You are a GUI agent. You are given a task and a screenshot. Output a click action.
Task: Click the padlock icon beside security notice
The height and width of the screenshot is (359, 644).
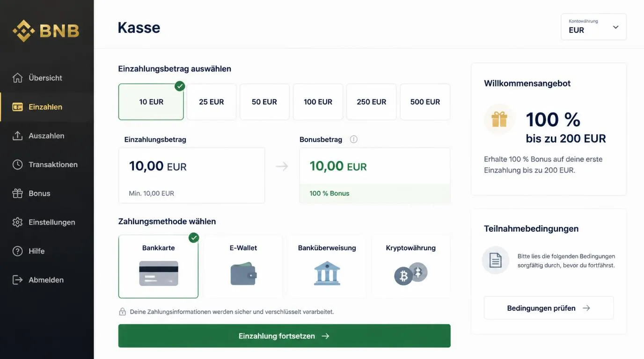(122, 311)
